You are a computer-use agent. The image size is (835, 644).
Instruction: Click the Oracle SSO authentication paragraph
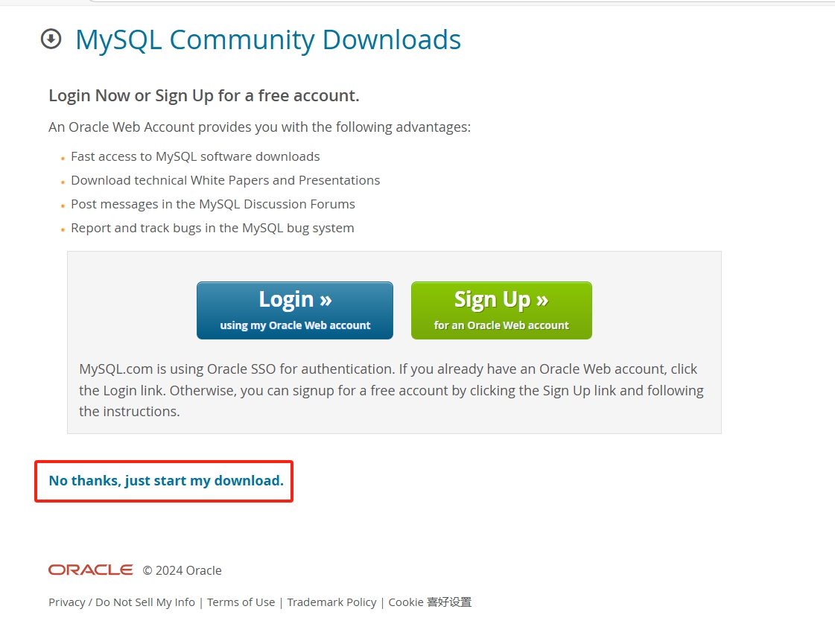(x=391, y=390)
